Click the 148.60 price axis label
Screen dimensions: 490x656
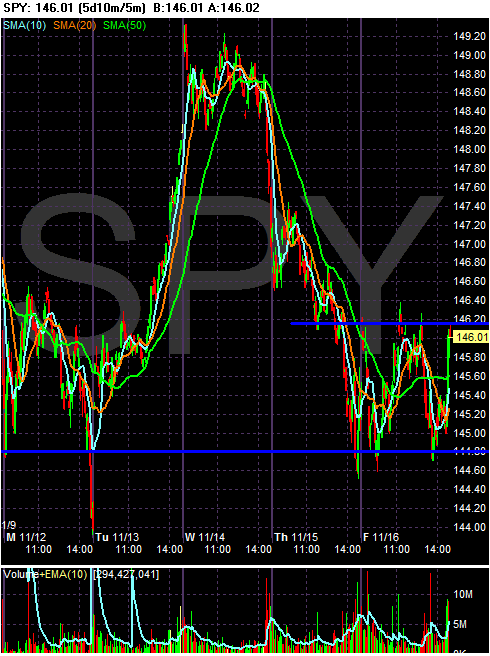[469, 93]
